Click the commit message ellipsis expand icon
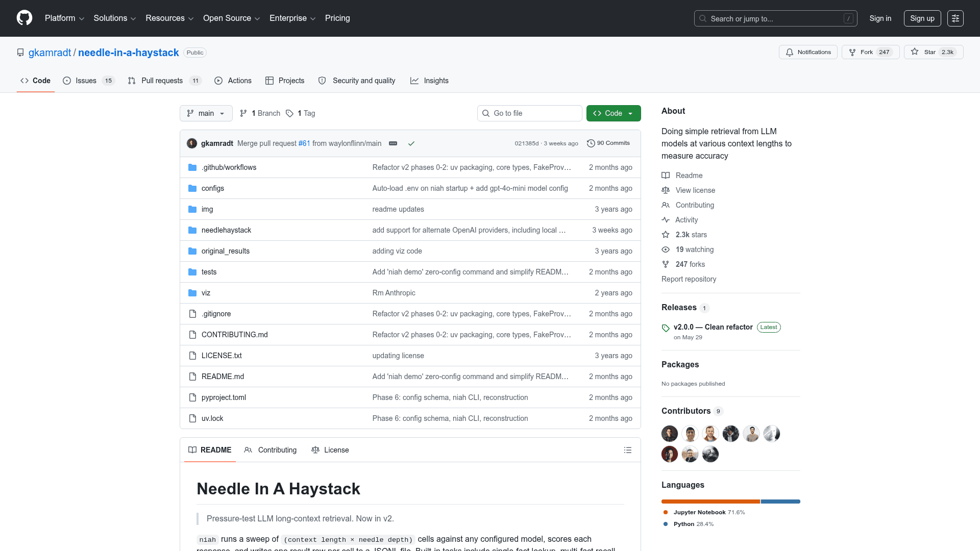 coord(393,143)
